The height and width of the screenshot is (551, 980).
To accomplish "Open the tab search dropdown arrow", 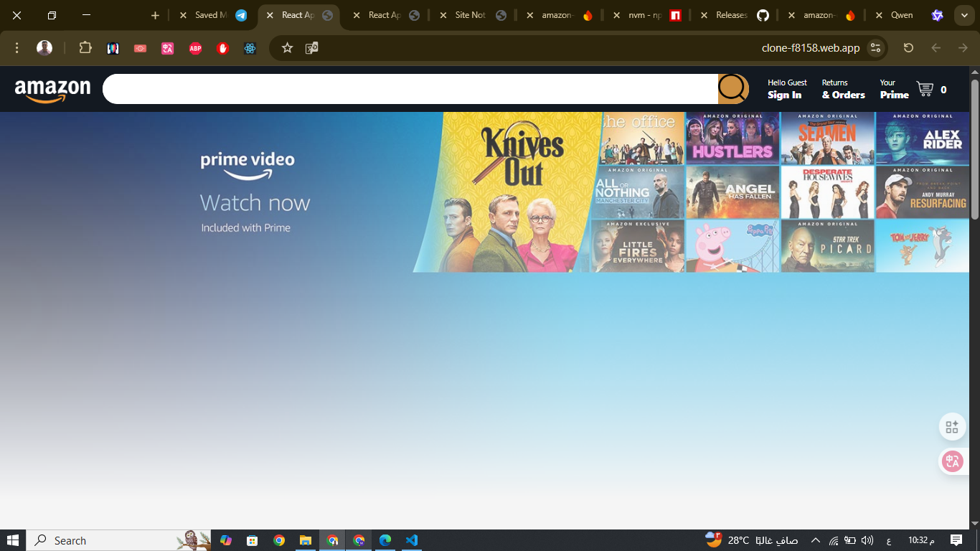I will [x=963, y=15].
